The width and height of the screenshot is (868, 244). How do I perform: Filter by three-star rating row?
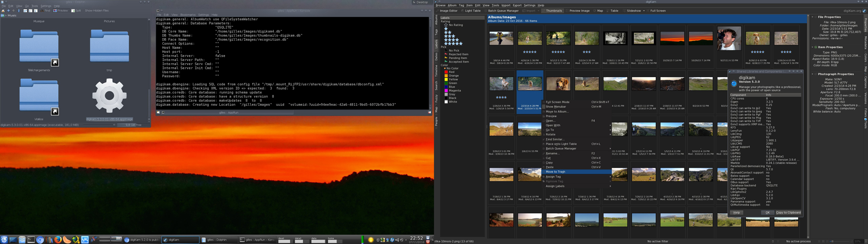450,36
